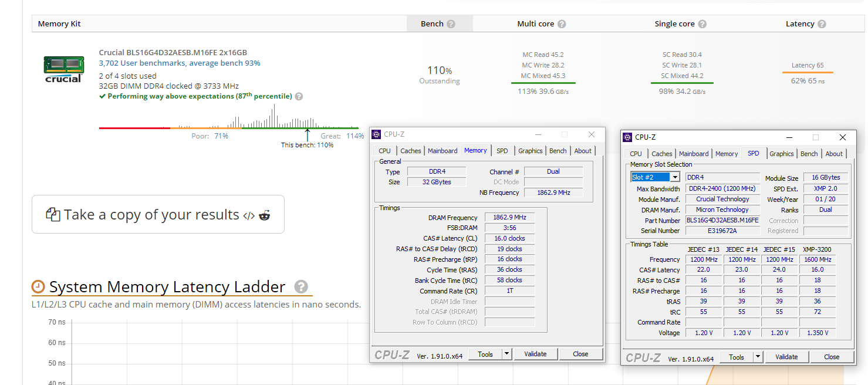
Task: Expand Tools dropdown arrow in Memory CPU-Z window
Action: [x=508, y=354]
